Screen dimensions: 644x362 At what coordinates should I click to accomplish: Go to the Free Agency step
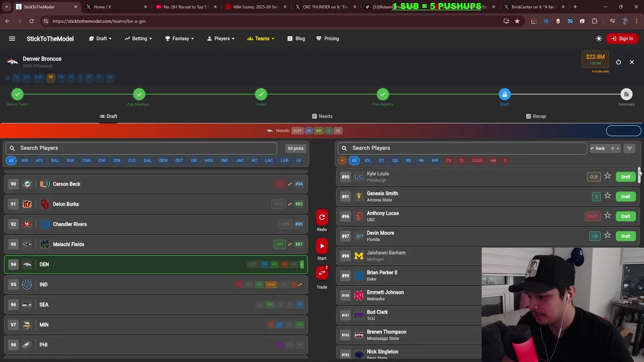pyautogui.click(x=383, y=95)
